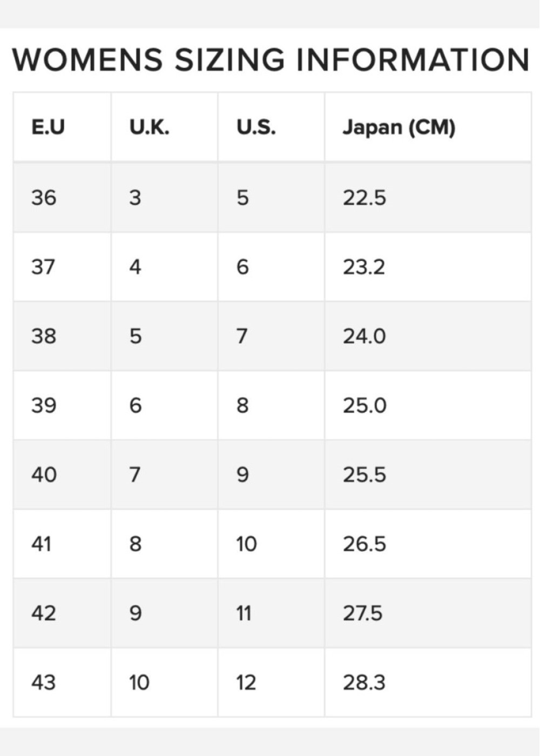540x756 pixels.
Task: Select EU size 36 cell
Action: 44,198
